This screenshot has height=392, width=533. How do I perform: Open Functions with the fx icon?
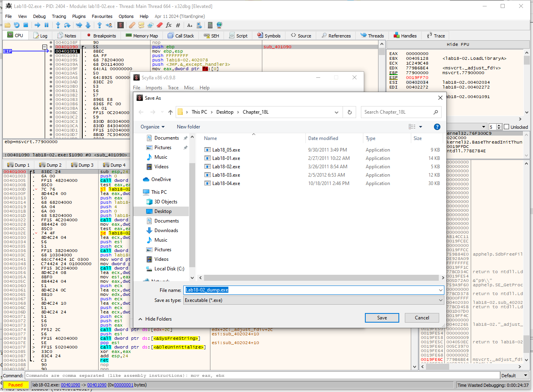[x=169, y=25]
